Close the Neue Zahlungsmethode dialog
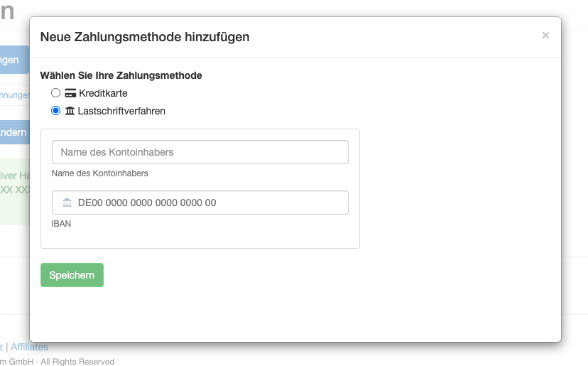The width and height of the screenshot is (588, 366). [545, 36]
